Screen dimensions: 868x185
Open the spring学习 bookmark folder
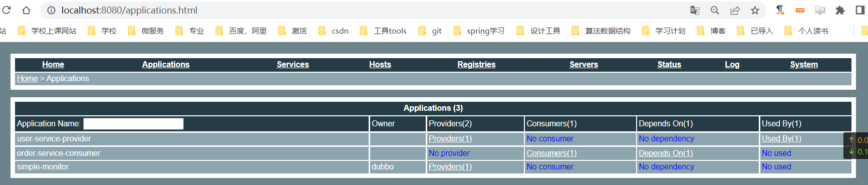coord(479,31)
